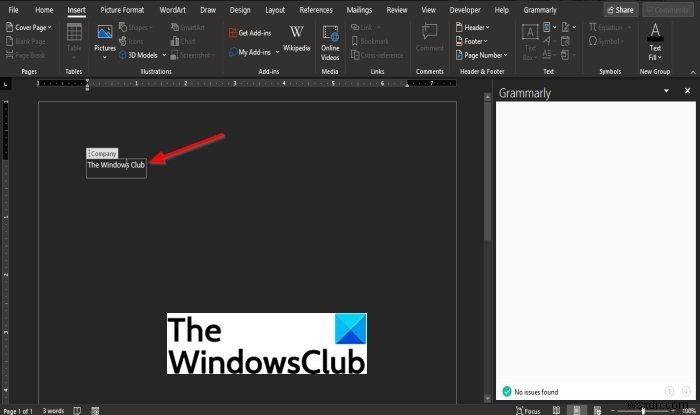Screen dimensions: 700x415
Task: Open the Developer tab
Action: click(465, 10)
